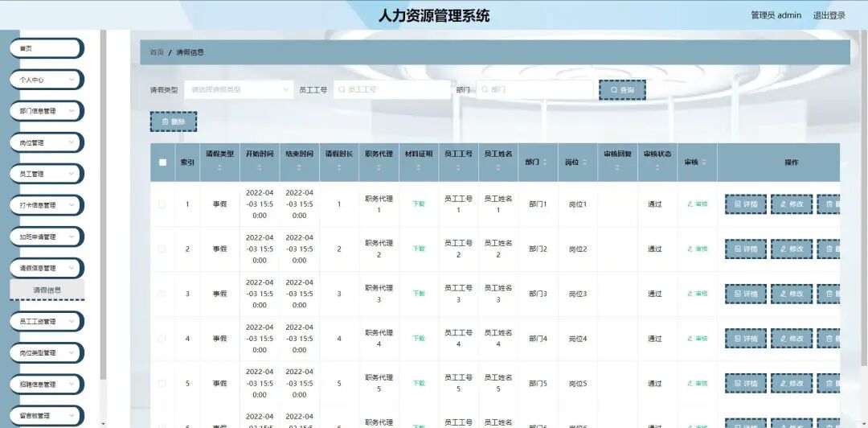868x428 pixels.
Task: Expand 员工管理 sidebar menu
Action: point(47,174)
